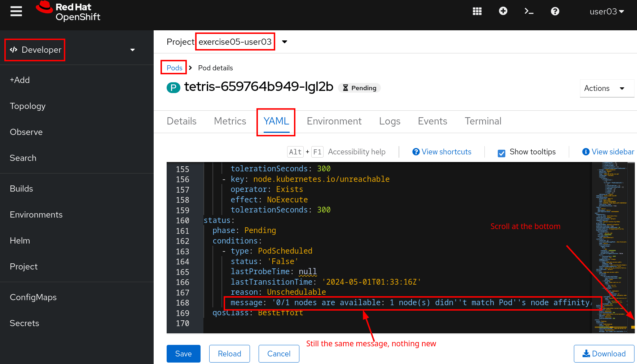Go to +Add in the sidebar

20,80
